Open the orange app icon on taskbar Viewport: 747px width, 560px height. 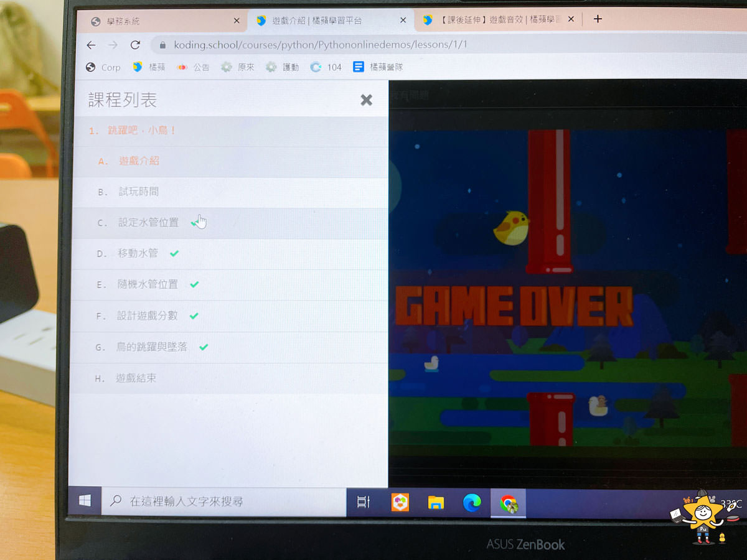400,502
